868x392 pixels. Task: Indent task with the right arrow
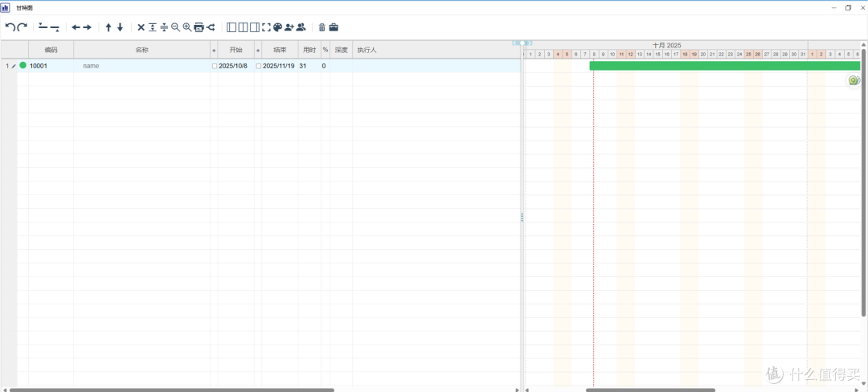click(88, 27)
